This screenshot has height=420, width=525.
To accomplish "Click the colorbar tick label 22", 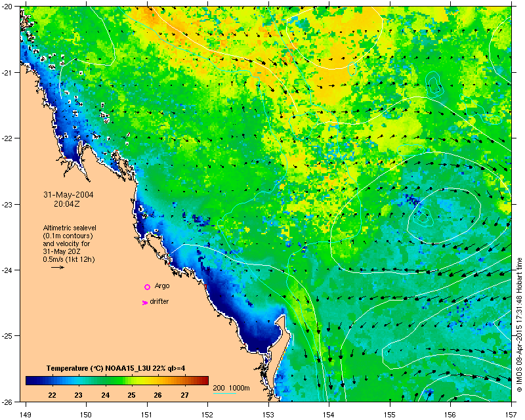I will (52, 395).
